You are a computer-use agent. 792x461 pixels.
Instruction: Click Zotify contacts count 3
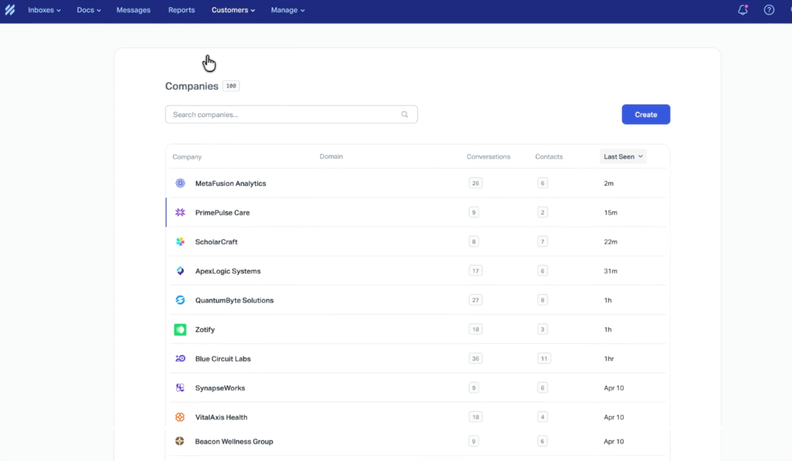(x=542, y=330)
